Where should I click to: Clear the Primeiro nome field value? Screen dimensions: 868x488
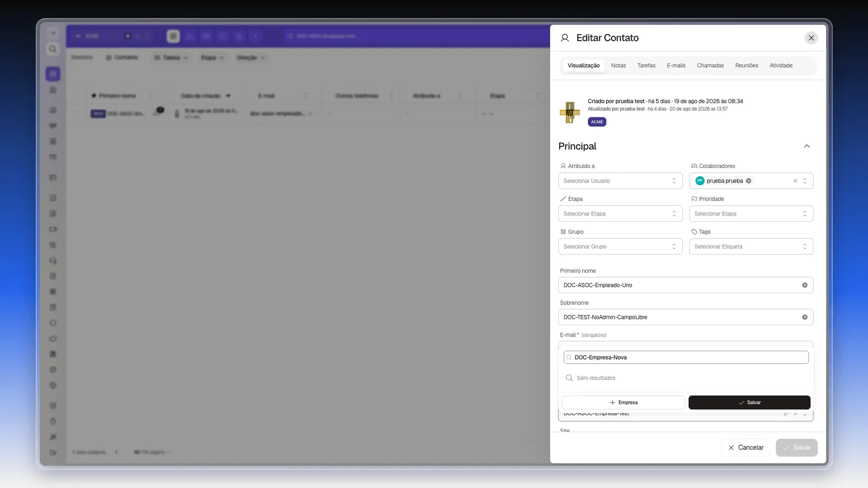coord(805,285)
